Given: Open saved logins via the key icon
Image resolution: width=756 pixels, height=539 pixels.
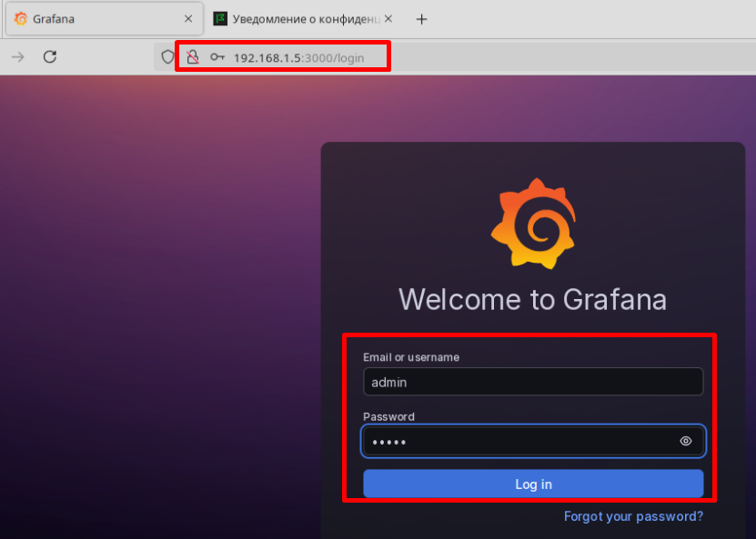Looking at the screenshot, I should 217,56.
